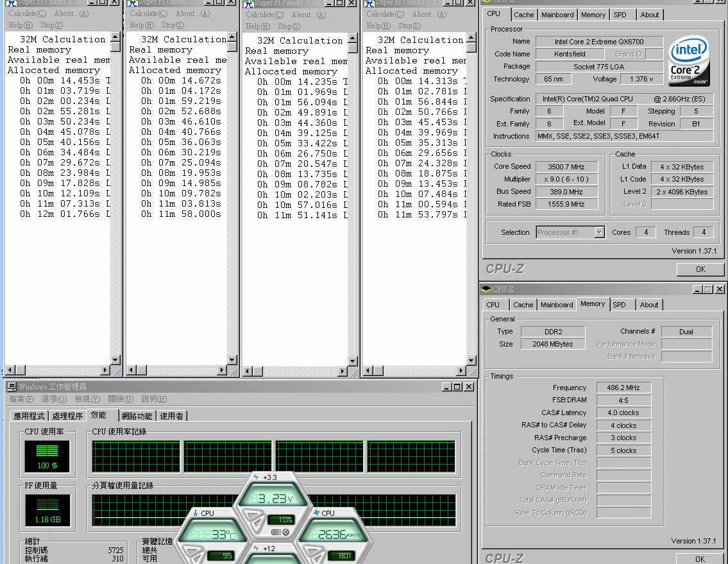Screen dimensions: 728x564
Task: Open Calculate menu in first Super PI window
Action: coord(28,13)
